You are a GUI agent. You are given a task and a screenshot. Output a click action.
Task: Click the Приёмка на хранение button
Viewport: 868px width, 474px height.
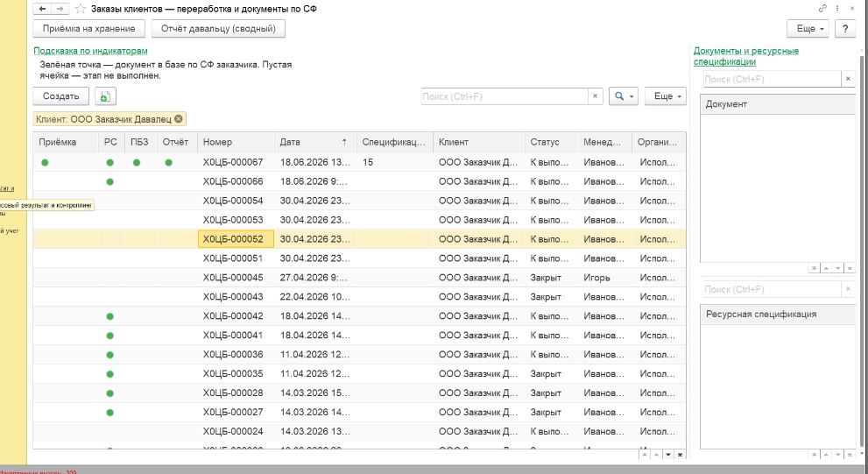pos(89,29)
